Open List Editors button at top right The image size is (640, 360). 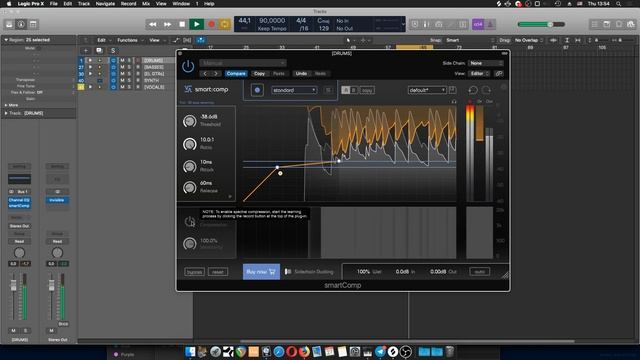[x=594, y=24]
